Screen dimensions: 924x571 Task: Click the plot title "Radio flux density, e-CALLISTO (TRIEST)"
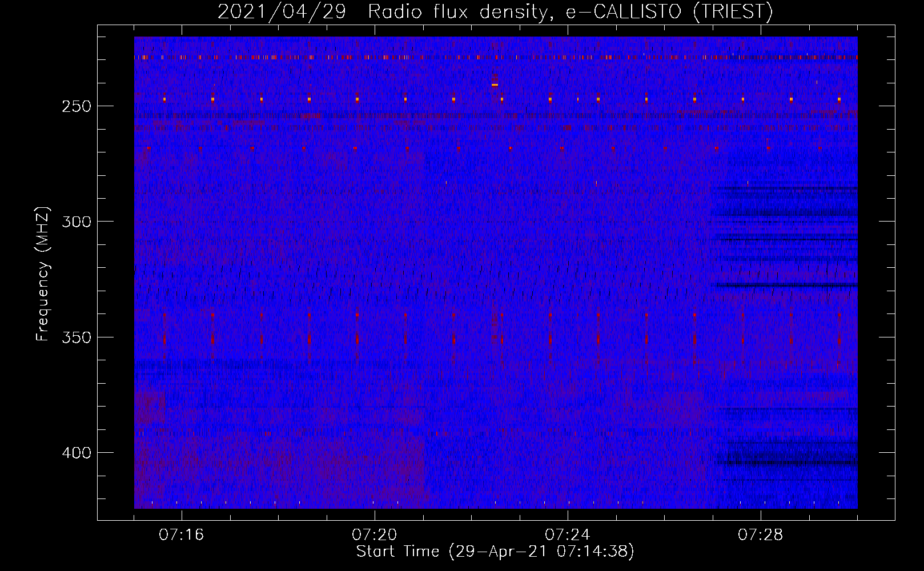[571, 11]
